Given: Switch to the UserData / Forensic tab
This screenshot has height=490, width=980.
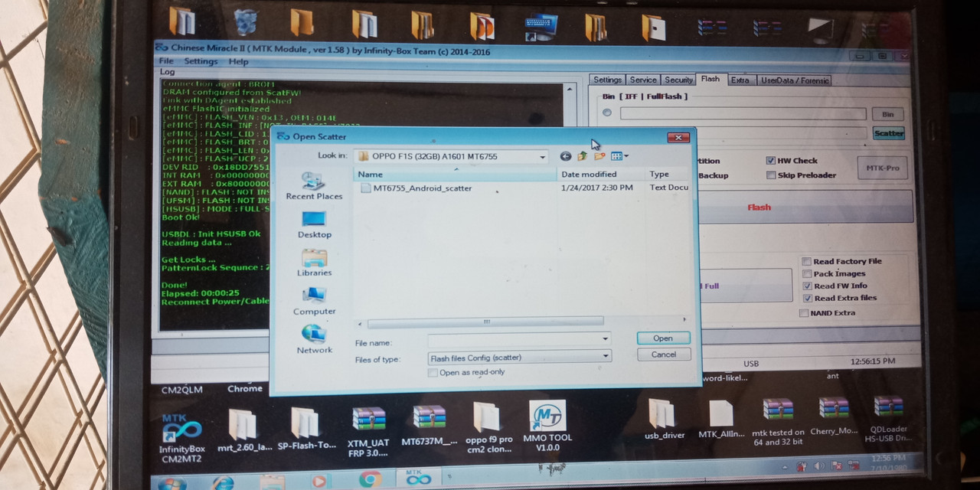Looking at the screenshot, I should 794,80.
